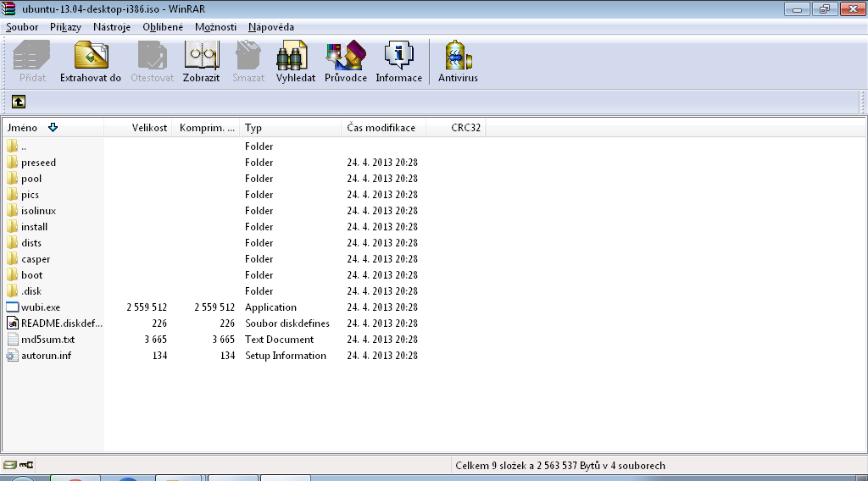868x481 pixels.
Task: Launch the Průvodce wizard icon
Action: pyautogui.click(x=346, y=55)
